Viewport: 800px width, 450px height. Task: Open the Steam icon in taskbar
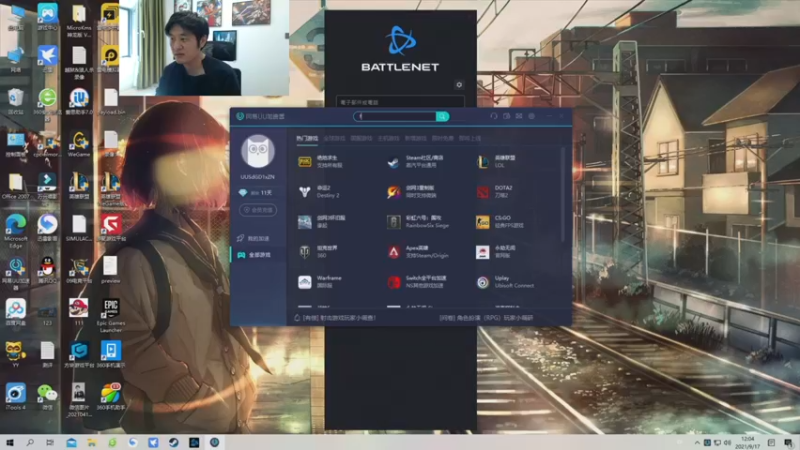click(x=173, y=442)
